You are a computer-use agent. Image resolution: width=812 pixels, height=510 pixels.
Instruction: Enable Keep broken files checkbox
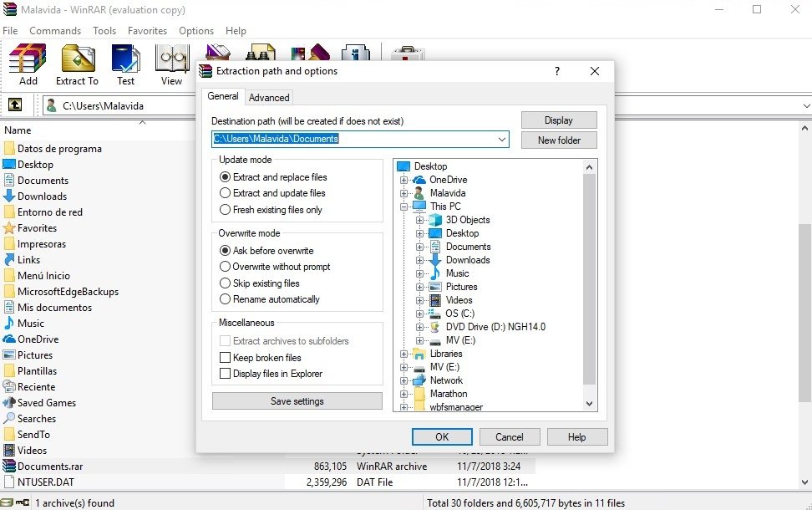(x=225, y=357)
